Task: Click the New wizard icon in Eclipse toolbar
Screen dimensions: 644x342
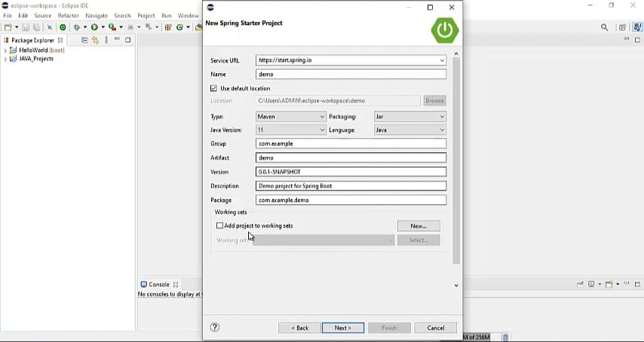Action: pyautogui.click(x=8, y=27)
